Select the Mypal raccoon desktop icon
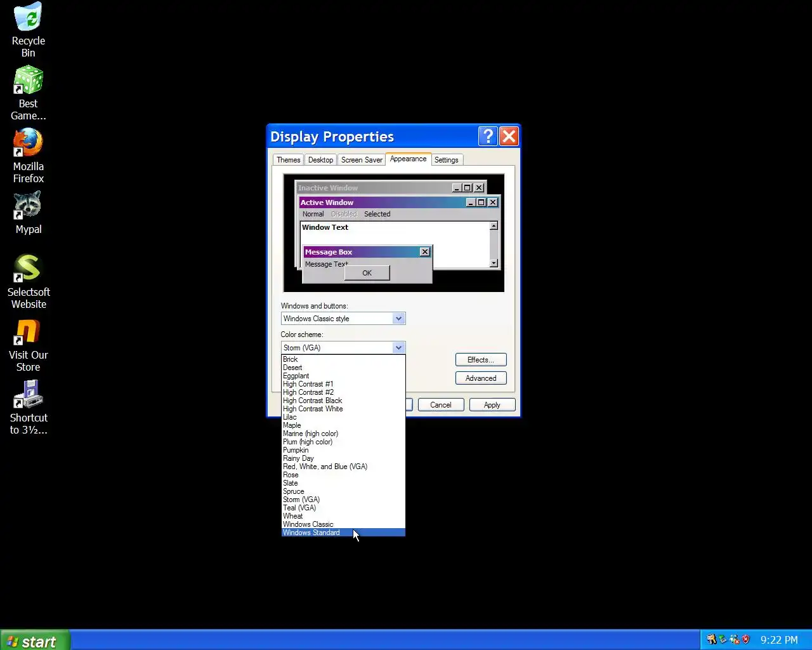Viewport: 812px width, 650px height. point(28,213)
